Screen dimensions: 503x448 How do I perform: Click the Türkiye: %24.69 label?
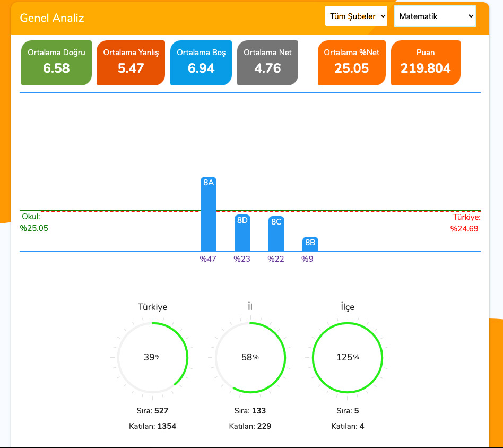click(465, 223)
